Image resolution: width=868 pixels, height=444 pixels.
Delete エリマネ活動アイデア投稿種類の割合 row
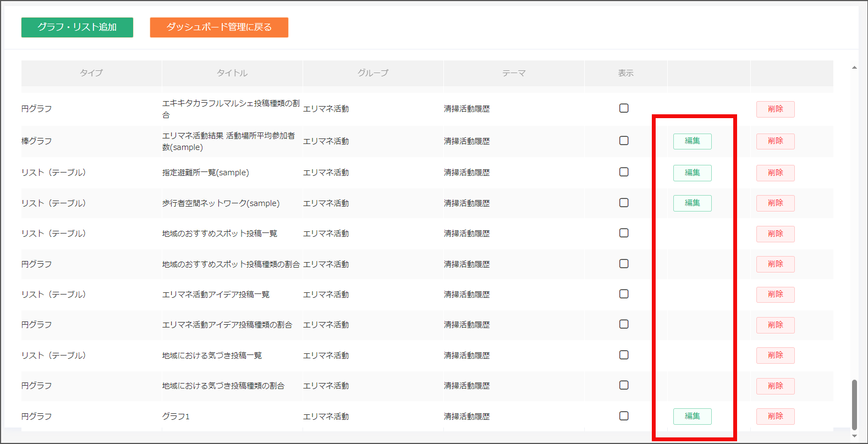[776, 325]
